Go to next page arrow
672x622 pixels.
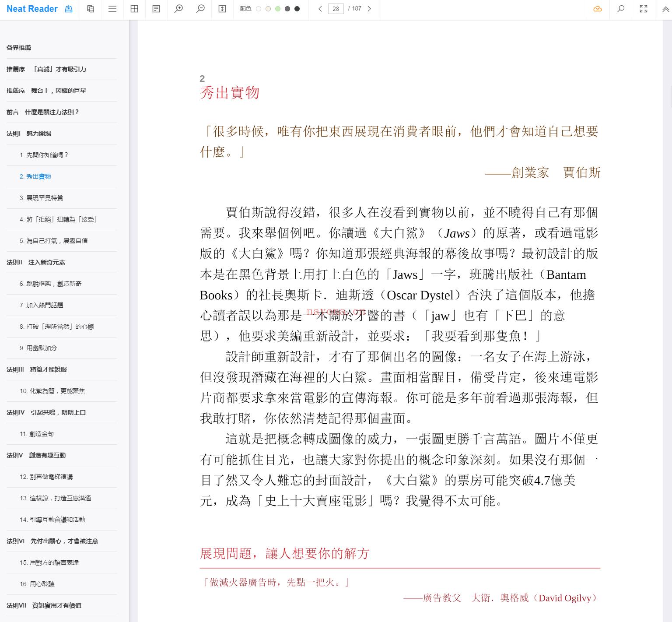(369, 9)
